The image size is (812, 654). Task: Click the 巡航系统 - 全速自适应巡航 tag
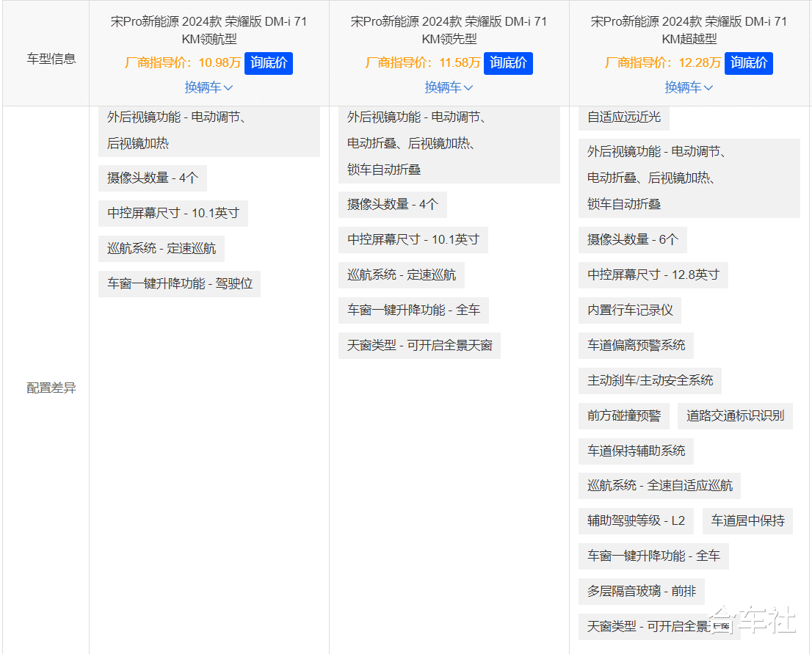click(660, 486)
